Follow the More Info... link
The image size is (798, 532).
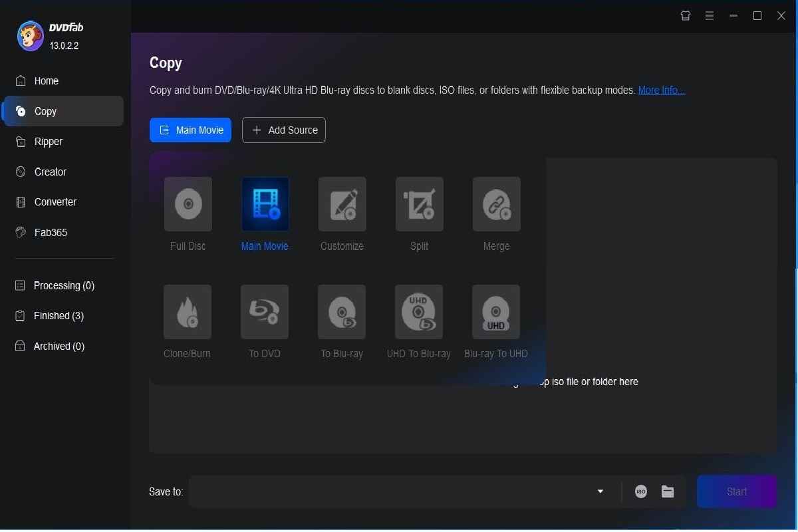pyautogui.click(x=662, y=90)
